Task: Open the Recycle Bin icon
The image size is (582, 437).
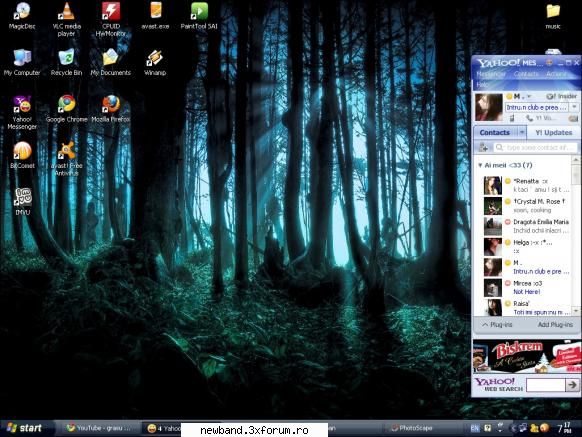Action: point(66,62)
